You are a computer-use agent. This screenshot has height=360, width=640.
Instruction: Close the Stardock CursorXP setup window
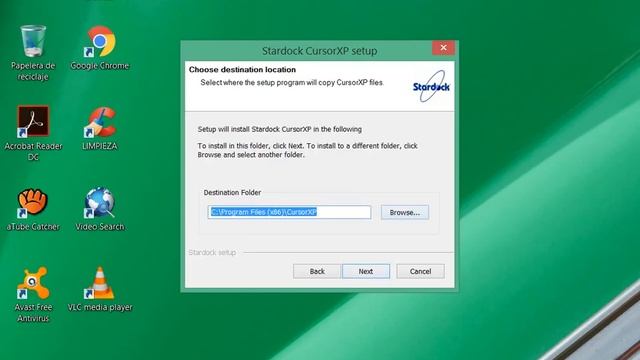point(443,48)
